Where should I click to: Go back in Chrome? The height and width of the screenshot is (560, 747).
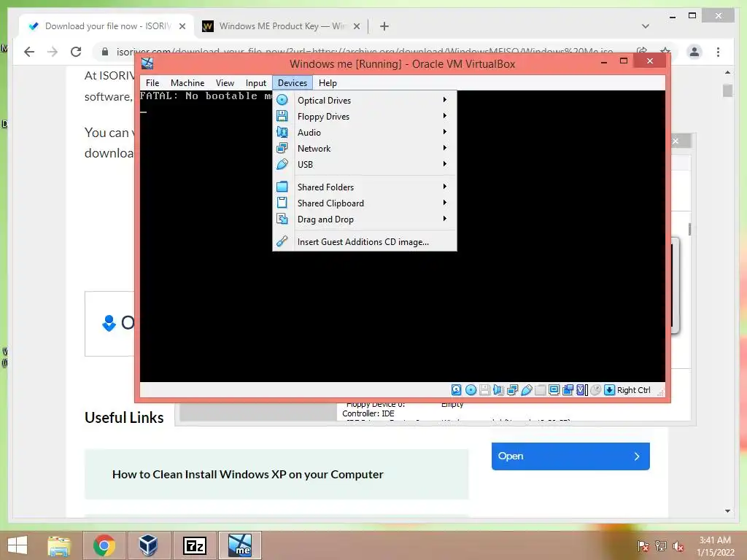coord(29,52)
